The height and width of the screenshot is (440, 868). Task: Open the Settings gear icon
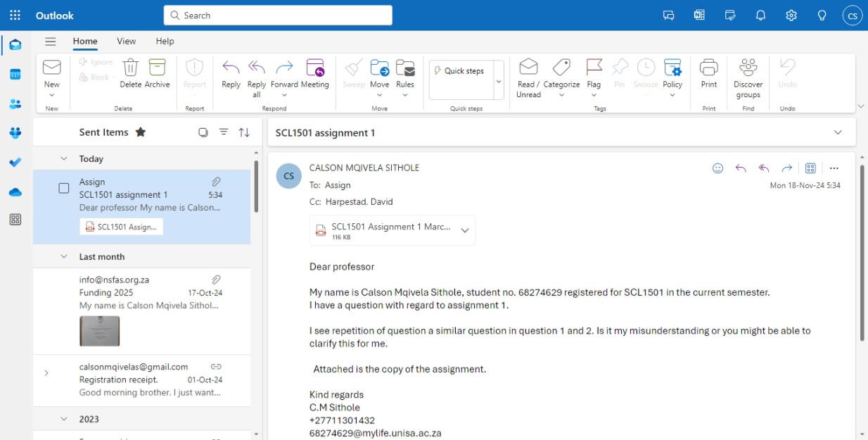tap(791, 15)
